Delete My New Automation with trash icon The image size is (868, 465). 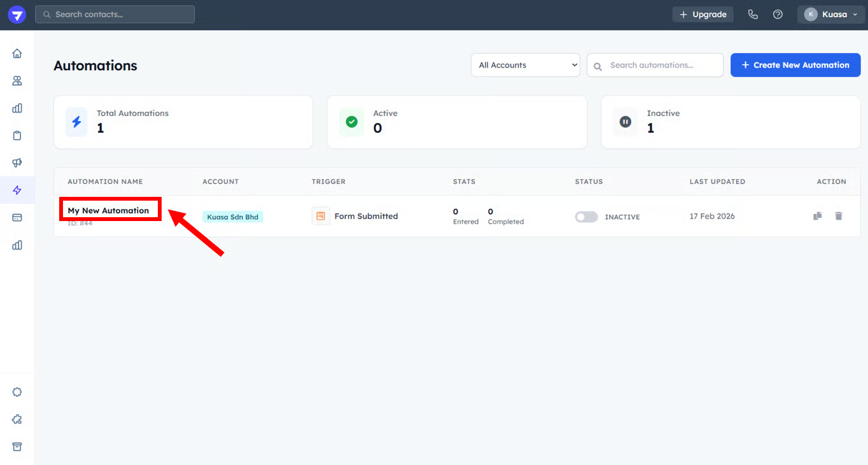tap(838, 216)
